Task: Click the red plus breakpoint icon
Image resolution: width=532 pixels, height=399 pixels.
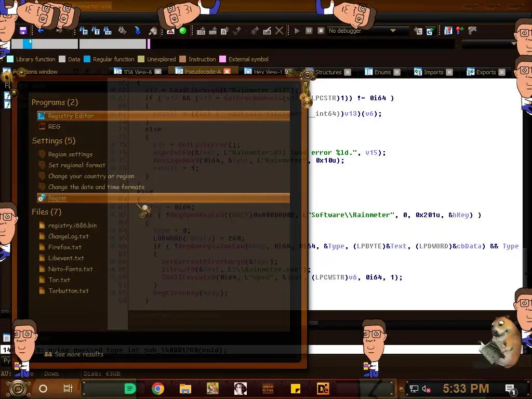Action: 460,31
